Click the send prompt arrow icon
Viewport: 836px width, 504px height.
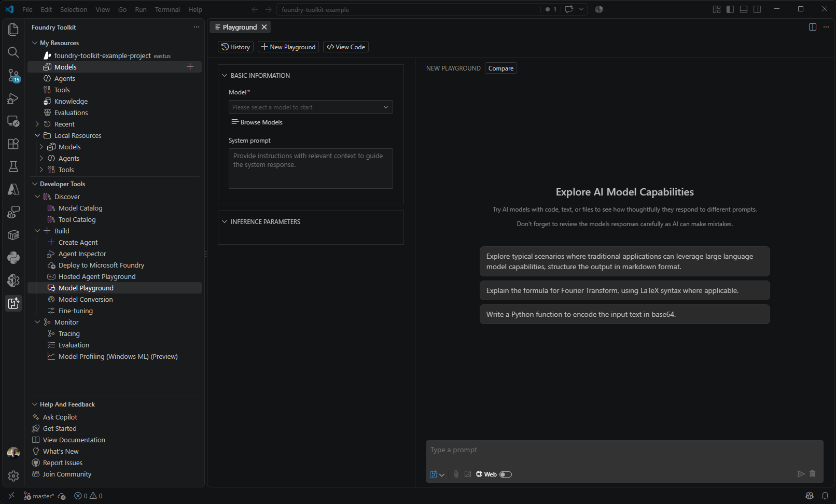(x=801, y=474)
